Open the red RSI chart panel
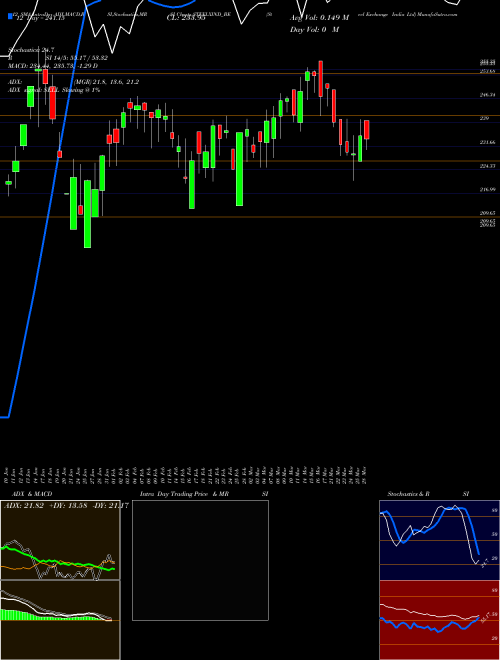Image resolution: width=500 pixels, height=660 pixels. 439,620
